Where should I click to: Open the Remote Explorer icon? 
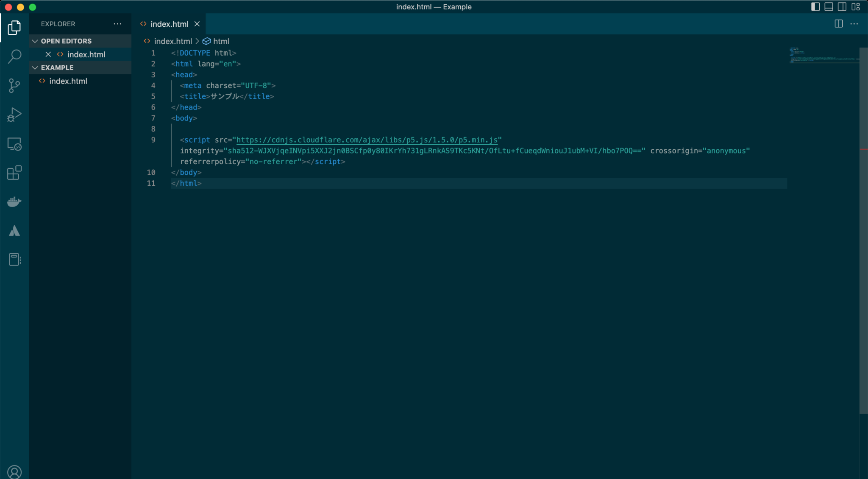coord(14,144)
